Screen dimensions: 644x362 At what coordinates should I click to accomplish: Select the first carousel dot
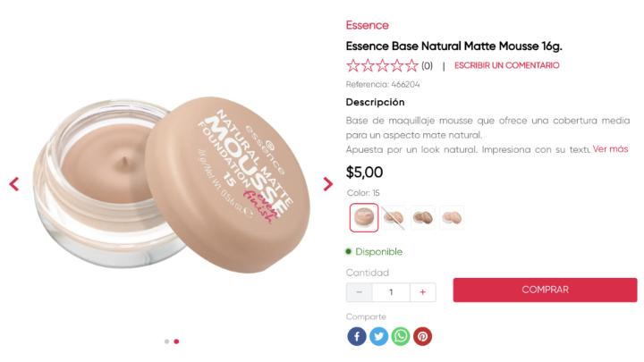tap(166, 341)
